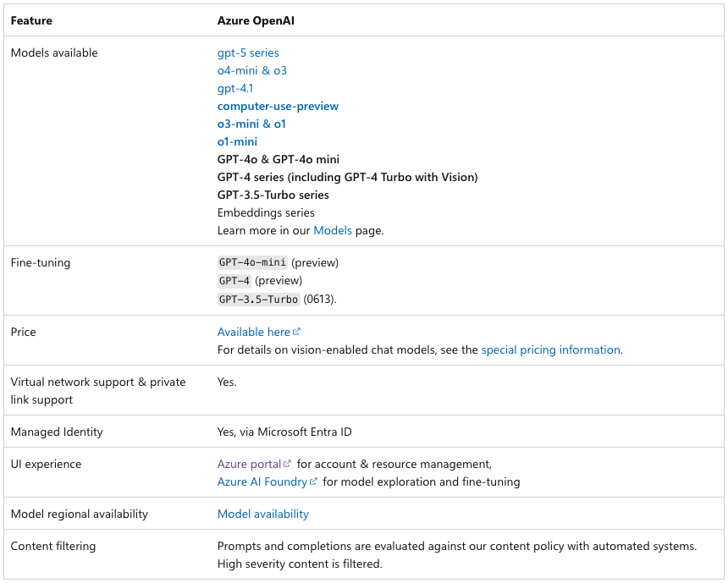This screenshot has width=728, height=583.
Task: Click the GPT-4o & GPT-4o mini text
Action: [279, 159]
